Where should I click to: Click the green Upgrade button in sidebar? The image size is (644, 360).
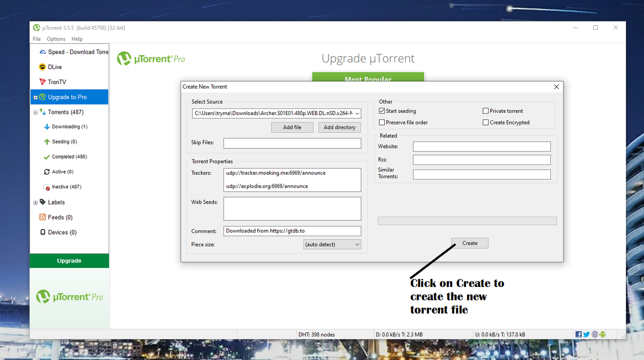coord(69,261)
